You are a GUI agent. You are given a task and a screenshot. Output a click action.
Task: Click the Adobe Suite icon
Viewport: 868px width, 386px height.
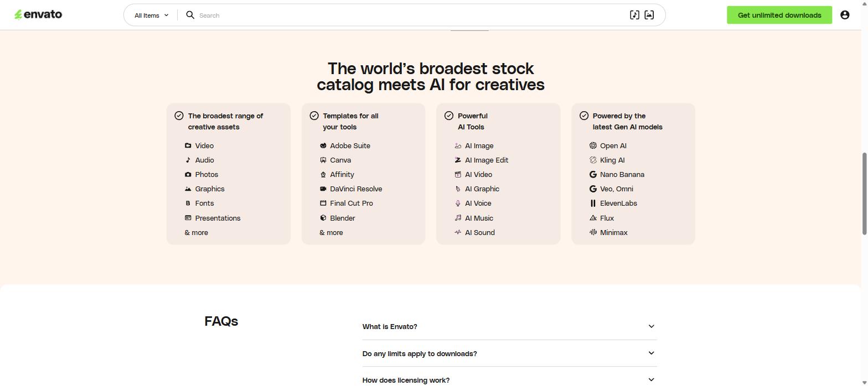click(x=323, y=145)
